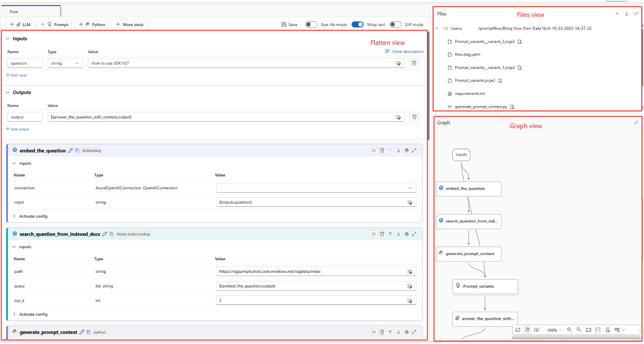Delete the question input row
This screenshot has width=644, height=344.
point(414,63)
